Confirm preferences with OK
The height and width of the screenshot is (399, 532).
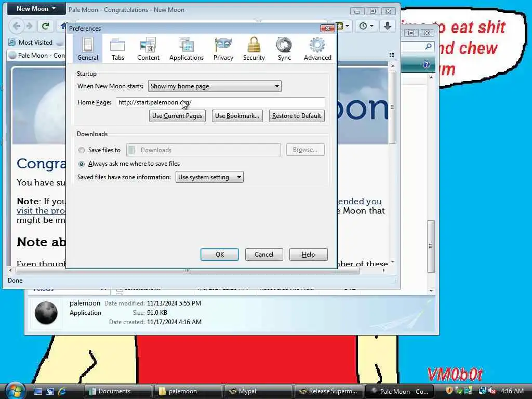(x=220, y=255)
